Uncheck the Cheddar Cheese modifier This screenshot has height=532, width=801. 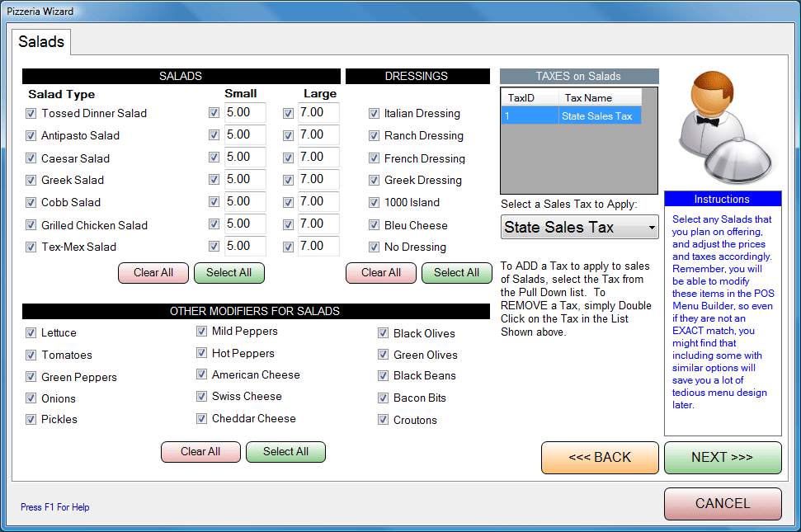click(201, 419)
